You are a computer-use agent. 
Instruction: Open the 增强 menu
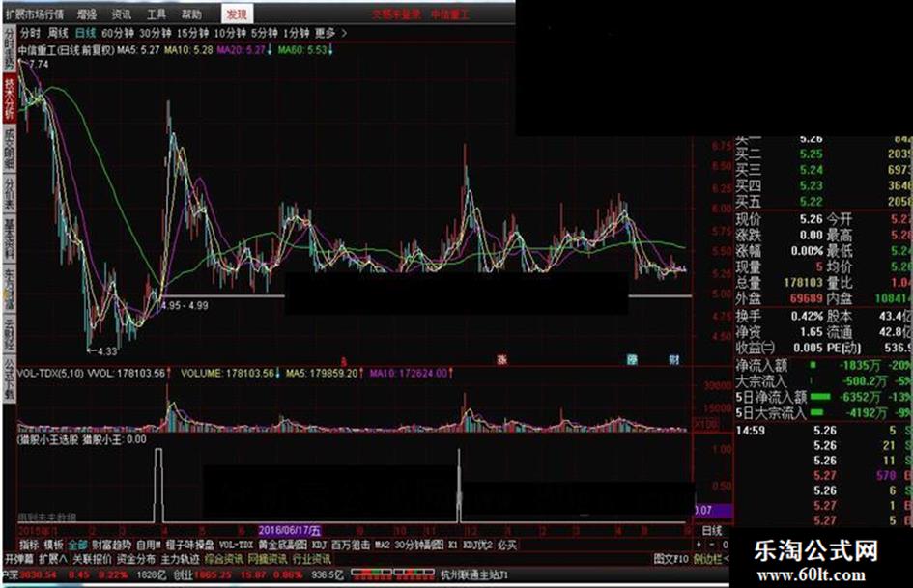tap(87, 14)
